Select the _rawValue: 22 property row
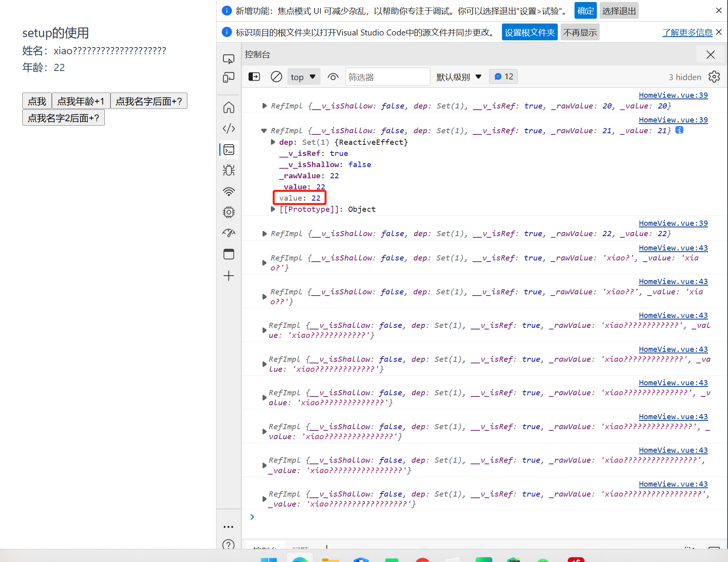The height and width of the screenshot is (562, 728). [309, 176]
